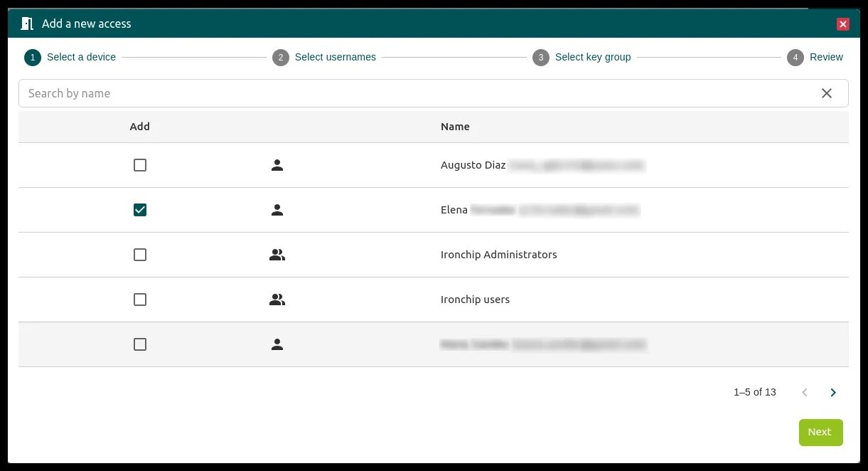
Task: Uncheck the checkbox for Elena
Action: pyautogui.click(x=140, y=210)
